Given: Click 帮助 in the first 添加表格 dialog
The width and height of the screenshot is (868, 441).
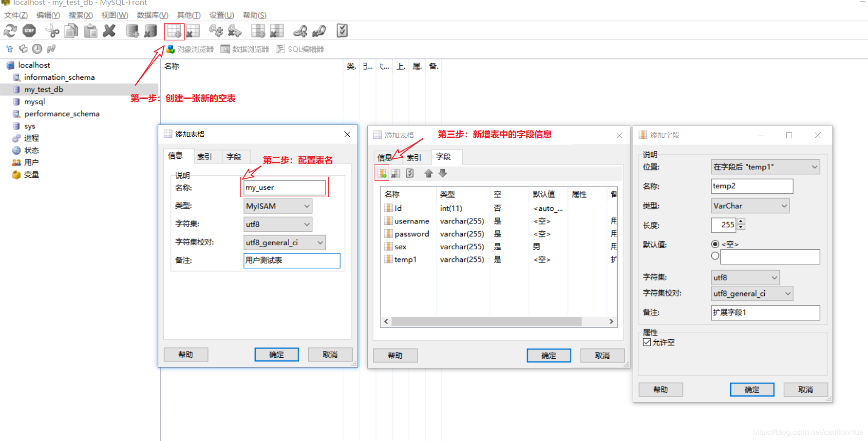Looking at the screenshot, I should 186,355.
